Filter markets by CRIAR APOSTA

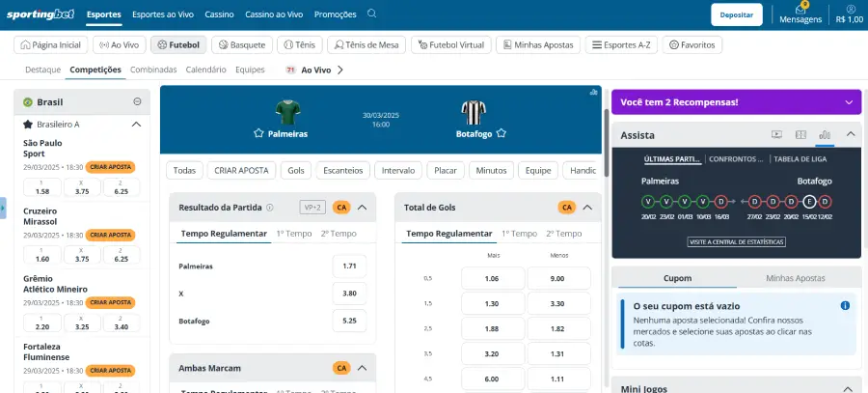click(x=241, y=171)
